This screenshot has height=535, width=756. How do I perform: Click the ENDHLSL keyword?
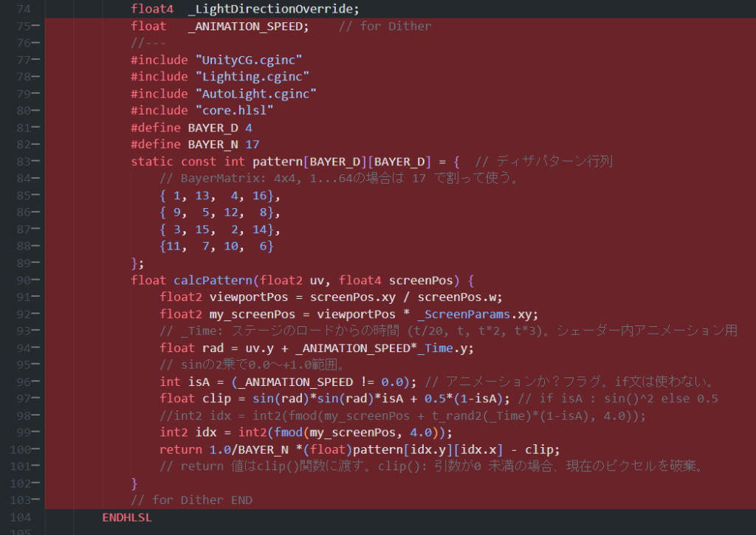point(127,517)
